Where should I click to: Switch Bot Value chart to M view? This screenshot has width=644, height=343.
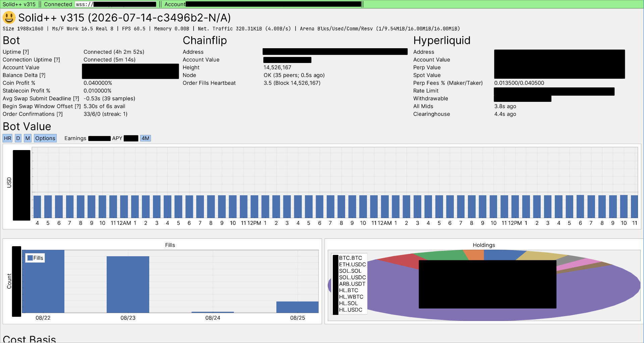[x=28, y=138]
